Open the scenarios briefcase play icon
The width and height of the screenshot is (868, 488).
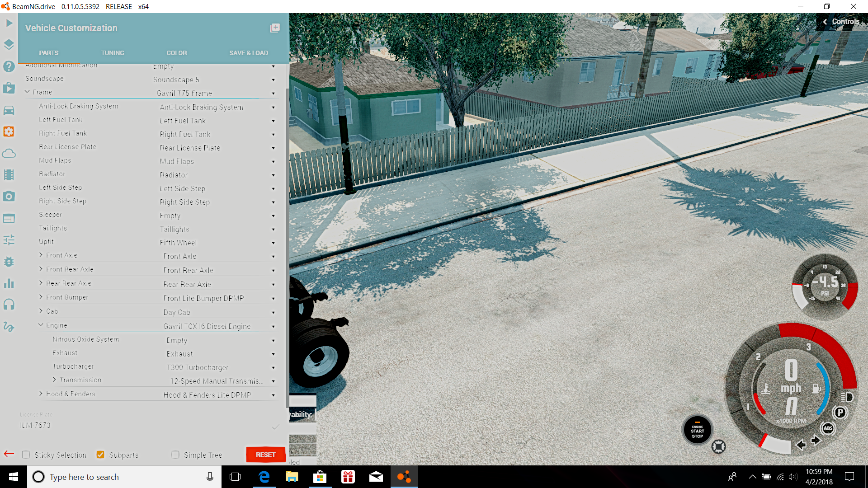(9, 88)
